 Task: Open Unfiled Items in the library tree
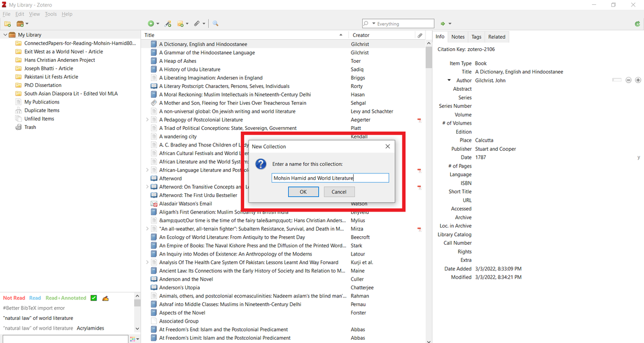click(x=39, y=119)
